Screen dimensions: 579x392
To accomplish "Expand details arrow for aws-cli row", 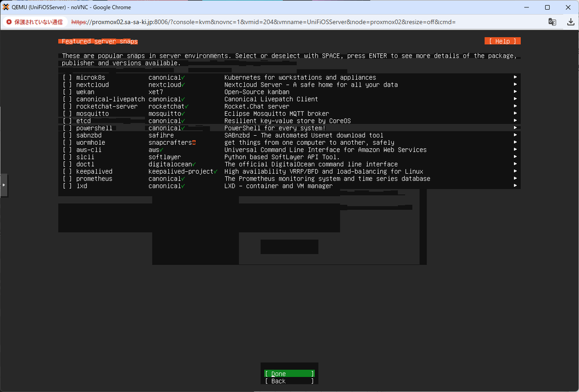I will pyautogui.click(x=515, y=149).
